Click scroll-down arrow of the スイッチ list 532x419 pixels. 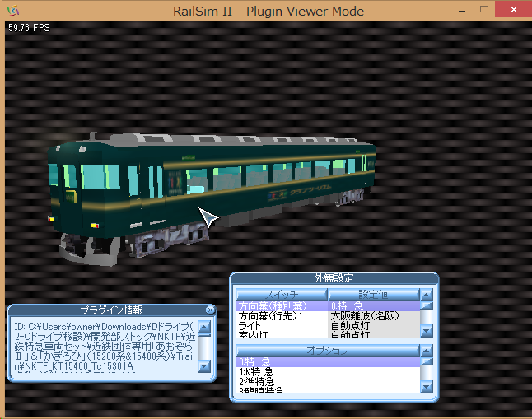pyautogui.click(x=427, y=331)
